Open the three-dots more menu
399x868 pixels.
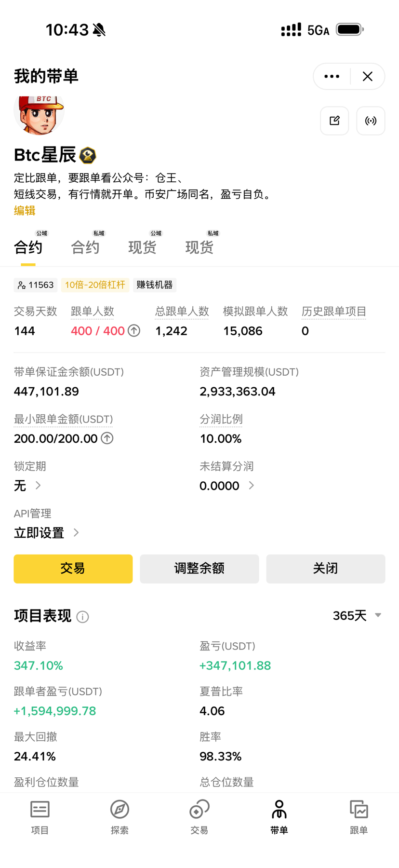pyautogui.click(x=332, y=76)
